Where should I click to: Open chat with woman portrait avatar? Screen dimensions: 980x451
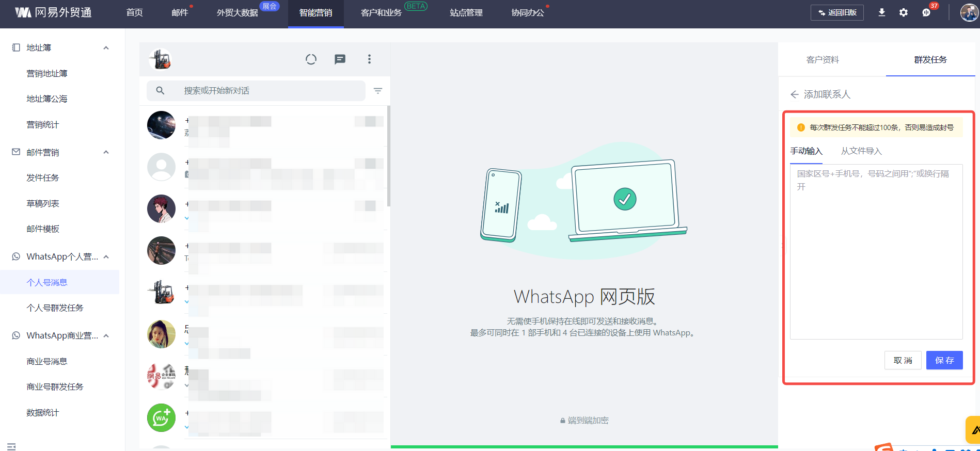161,334
